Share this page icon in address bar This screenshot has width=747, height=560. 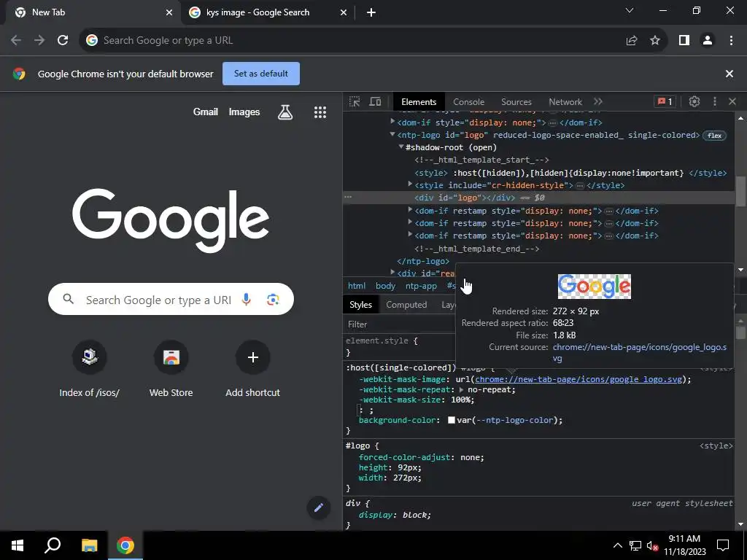[x=632, y=41]
